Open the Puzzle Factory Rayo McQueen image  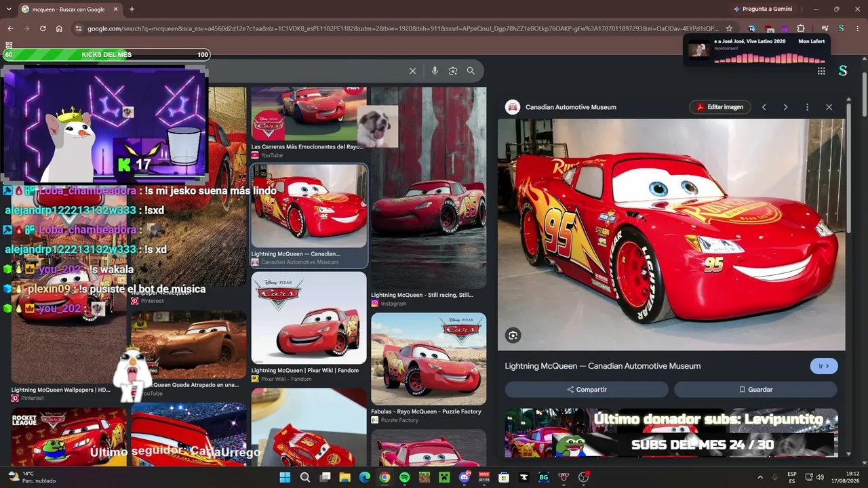pos(429,359)
